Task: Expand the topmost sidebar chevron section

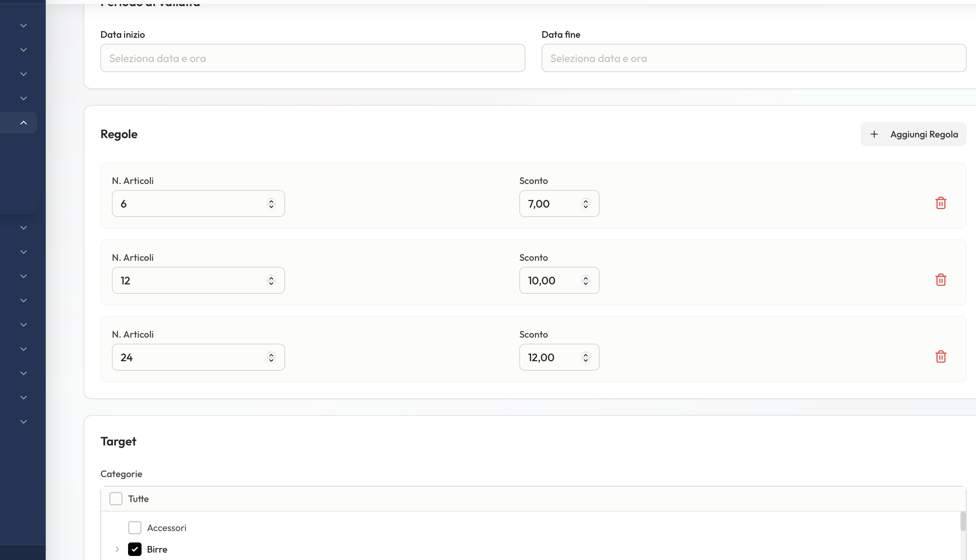Action: pyautogui.click(x=24, y=26)
